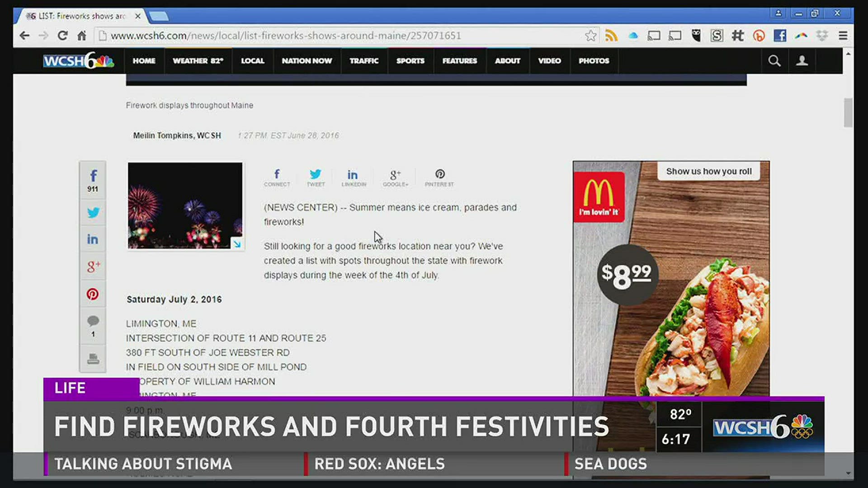Open the NATION NOW menu item

point(307,61)
